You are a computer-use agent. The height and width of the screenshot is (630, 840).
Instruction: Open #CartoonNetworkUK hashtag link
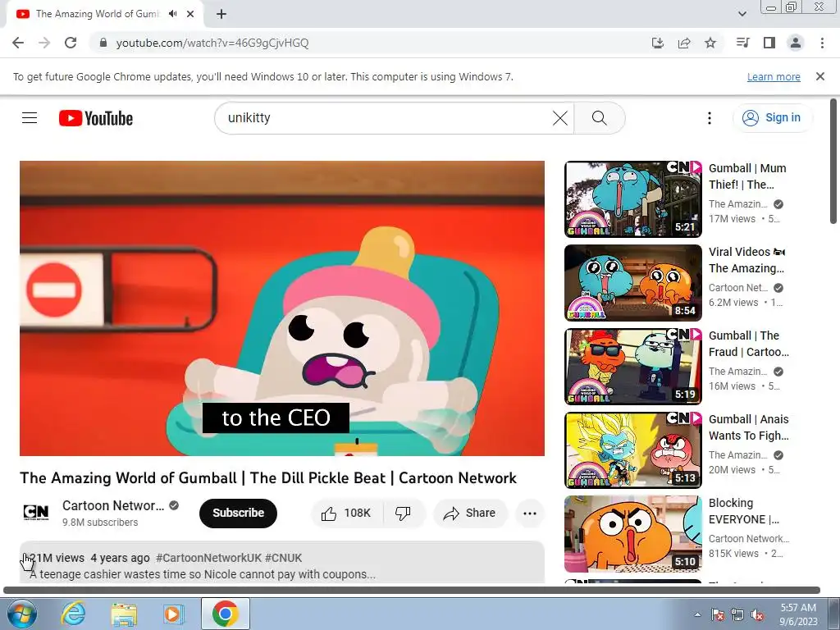(208, 558)
